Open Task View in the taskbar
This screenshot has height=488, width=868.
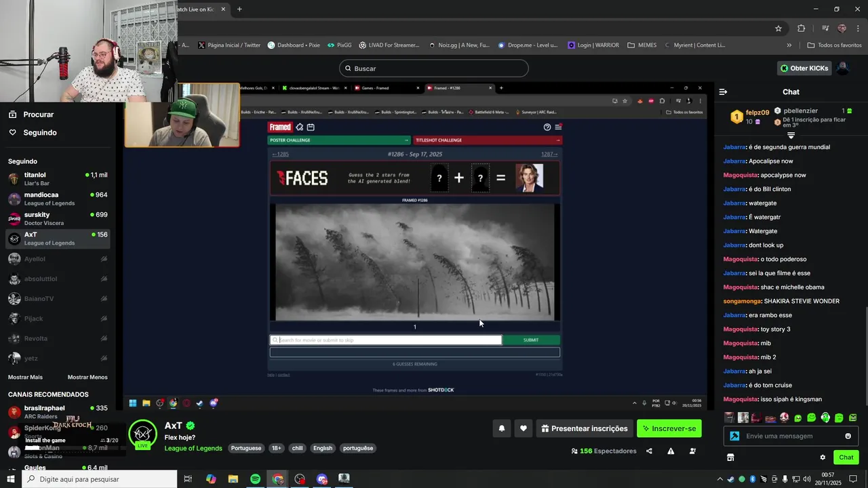coord(188,479)
